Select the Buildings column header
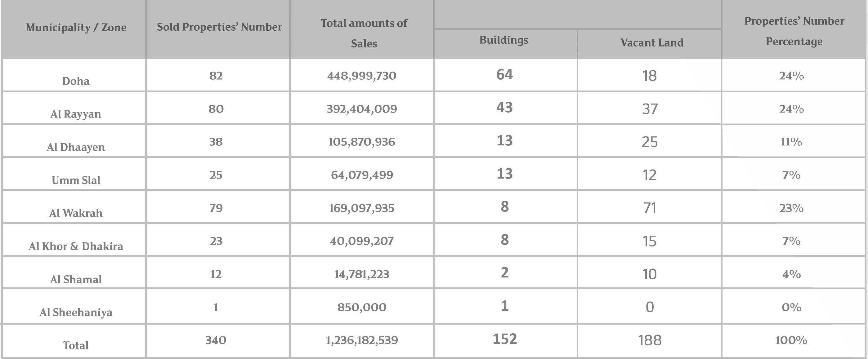This screenshot has width=868, height=359. [504, 40]
